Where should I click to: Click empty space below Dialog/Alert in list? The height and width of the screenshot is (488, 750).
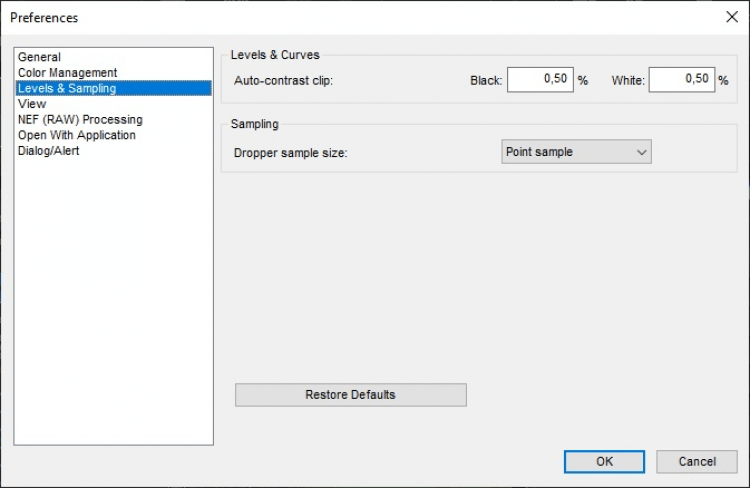pos(113,300)
